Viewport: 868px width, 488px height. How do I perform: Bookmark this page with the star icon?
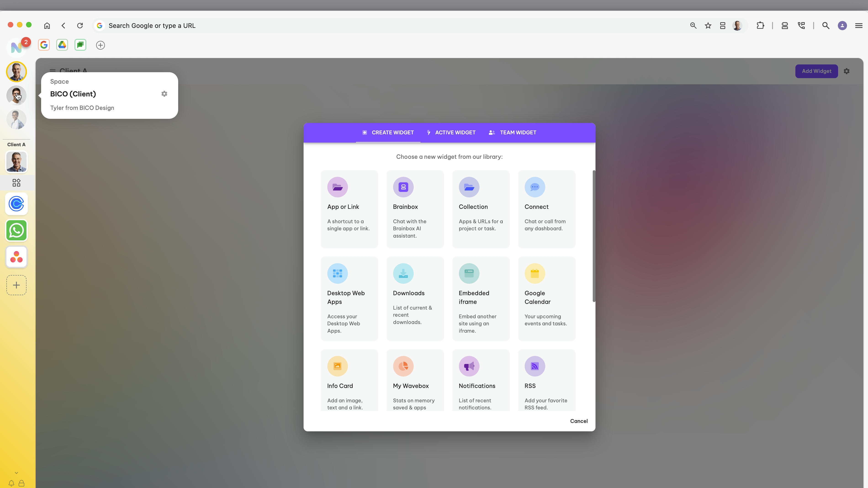click(x=708, y=26)
